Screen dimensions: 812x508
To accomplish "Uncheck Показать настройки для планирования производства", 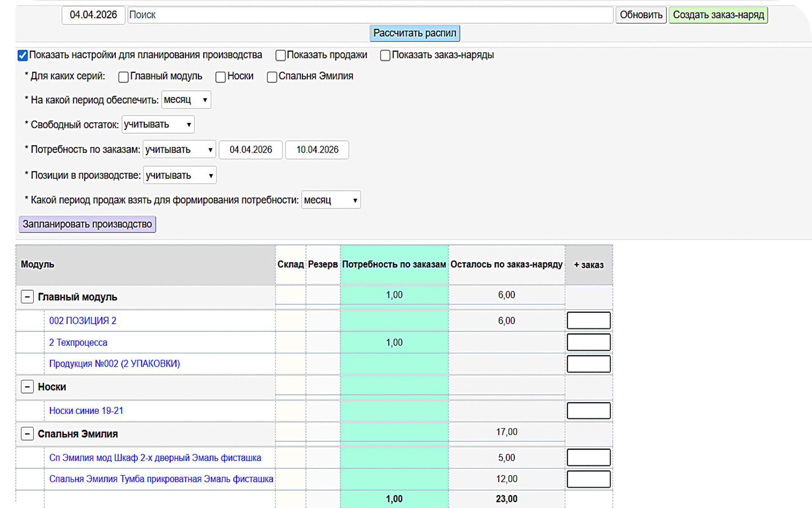I will pyautogui.click(x=23, y=55).
